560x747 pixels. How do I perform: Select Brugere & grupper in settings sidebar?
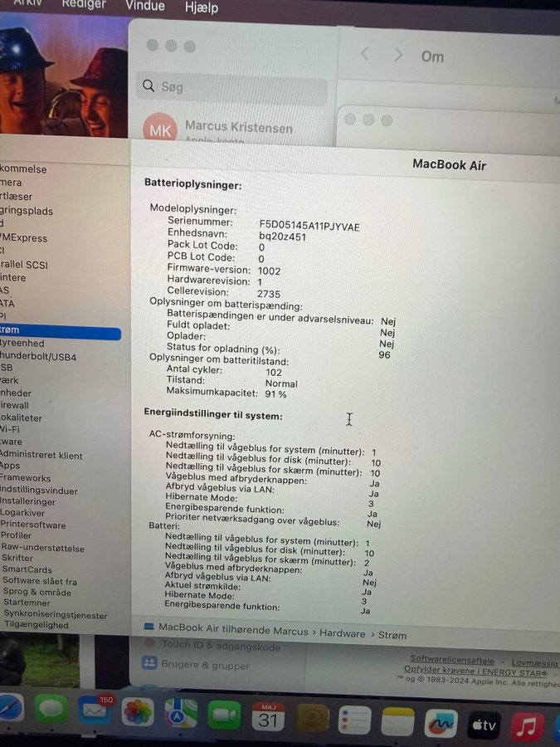205,665
